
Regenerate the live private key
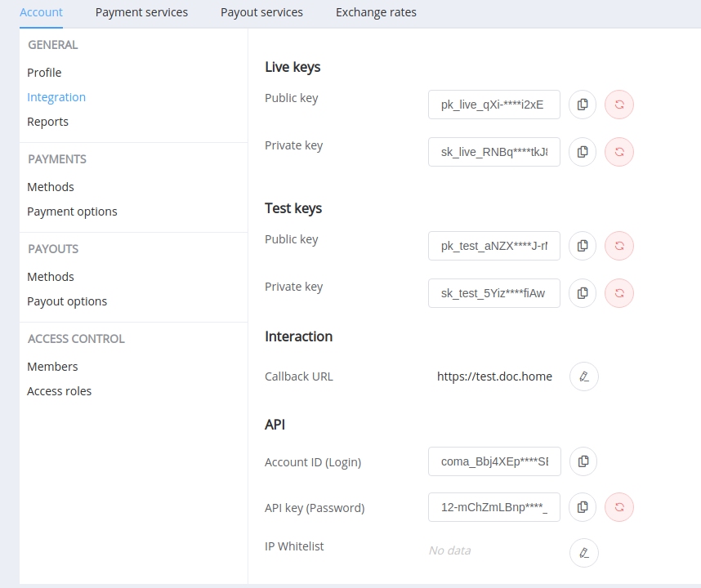tap(619, 152)
